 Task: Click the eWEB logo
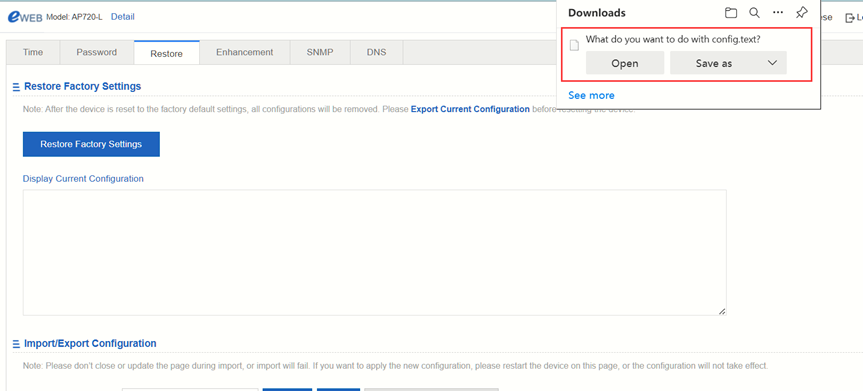coord(25,17)
